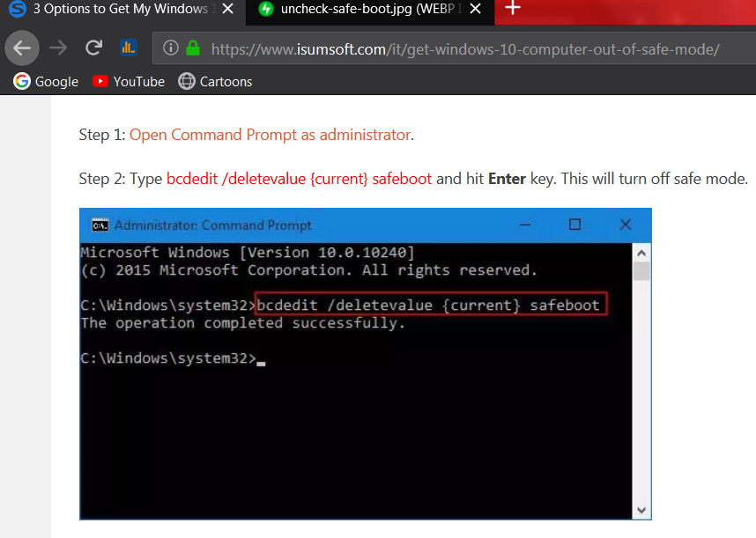
Task: Go back with the browser back arrow
Action: [x=22, y=48]
